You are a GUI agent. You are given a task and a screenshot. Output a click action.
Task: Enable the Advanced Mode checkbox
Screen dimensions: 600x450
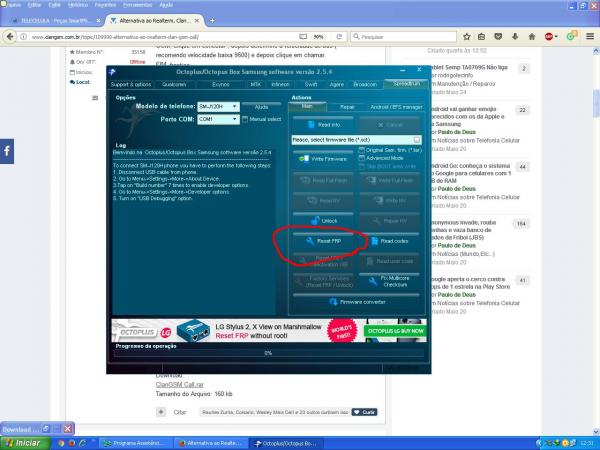[x=362, y=158]
